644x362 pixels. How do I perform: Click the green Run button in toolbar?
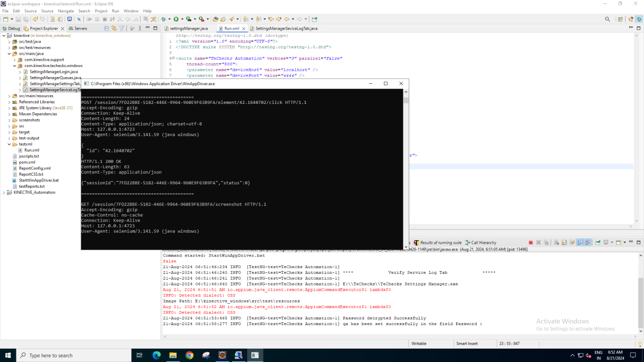[x=176, y=19]
